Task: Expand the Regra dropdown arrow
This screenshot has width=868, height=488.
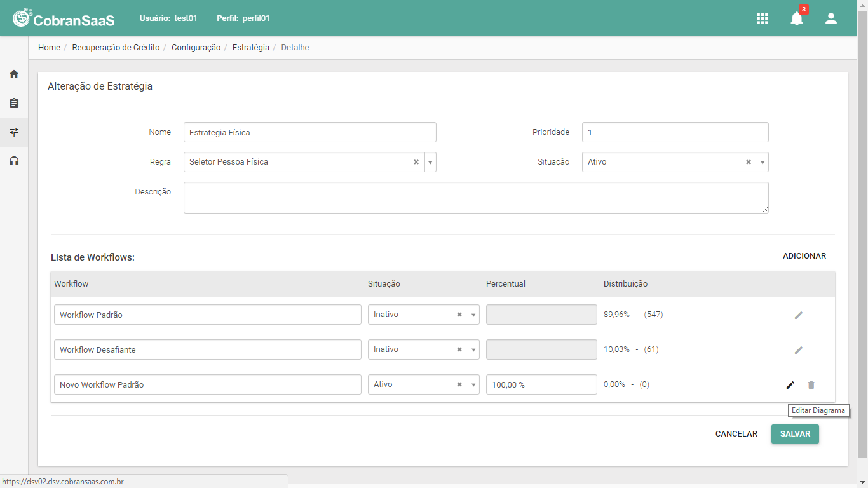Action: coord(430,162)
